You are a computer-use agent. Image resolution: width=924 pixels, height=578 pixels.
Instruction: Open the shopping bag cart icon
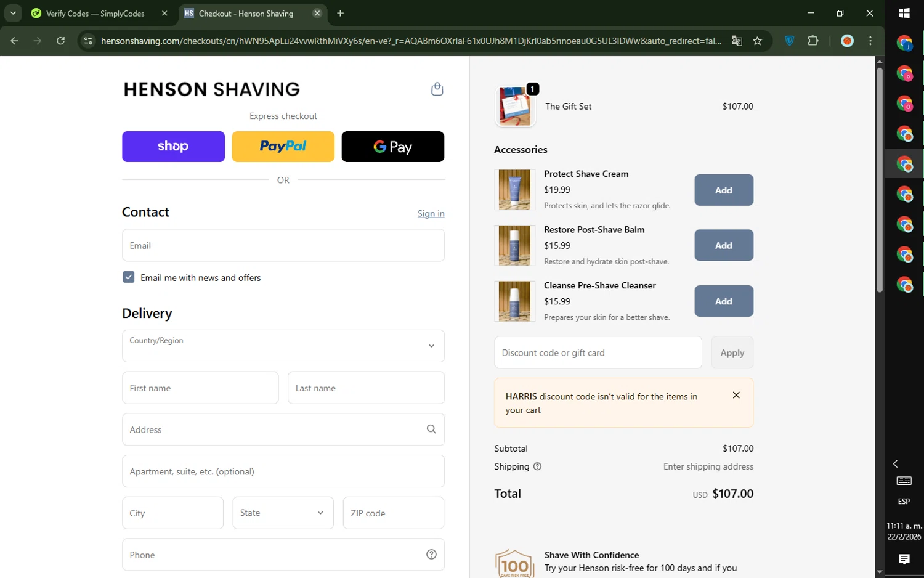coord(437,89)
